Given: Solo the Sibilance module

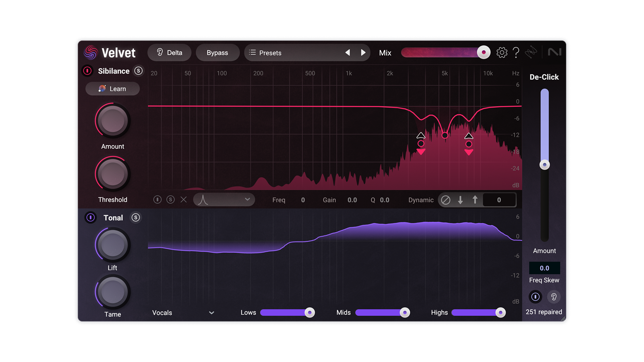Looking at the screenshot, I should coord(138,71).
